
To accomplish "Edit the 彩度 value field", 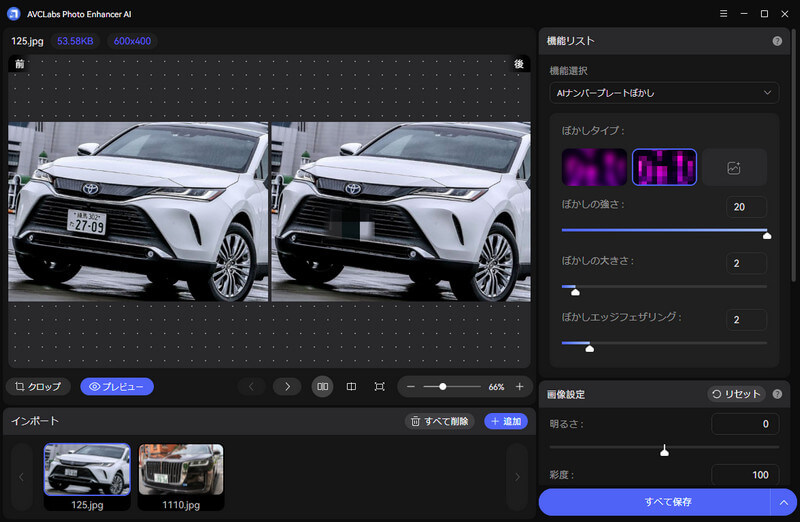I will coord(745,475).
